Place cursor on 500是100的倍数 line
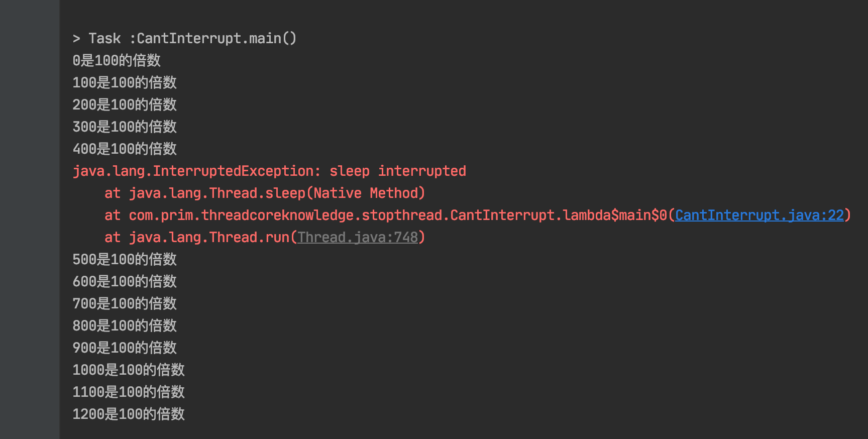The width and height of the screenshot is (868, 439). (125, 260)
